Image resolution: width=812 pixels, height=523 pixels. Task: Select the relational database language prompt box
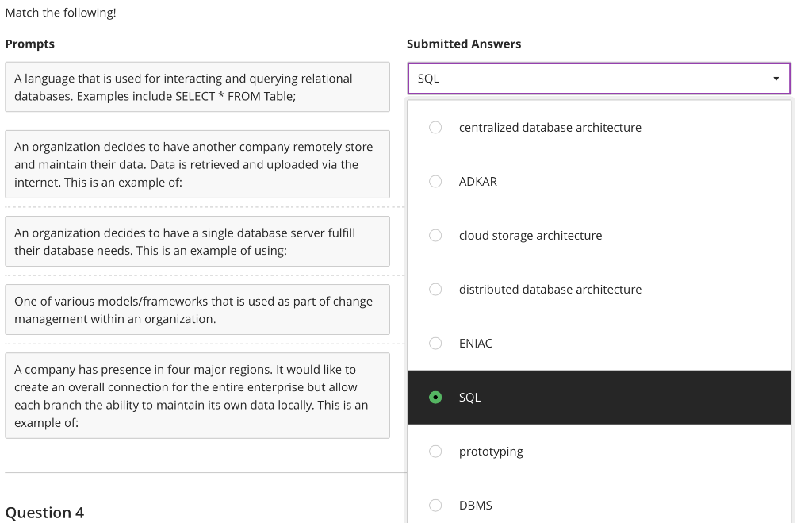pos(197,87)
